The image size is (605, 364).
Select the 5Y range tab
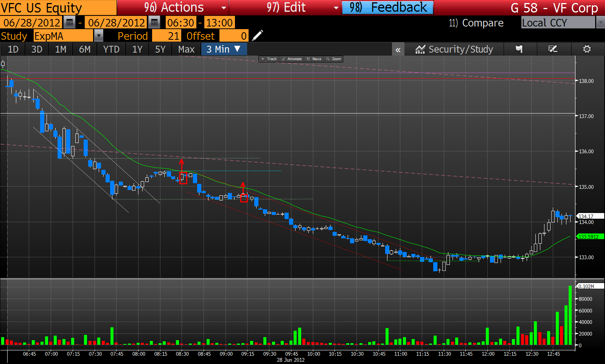click(160, 49)
